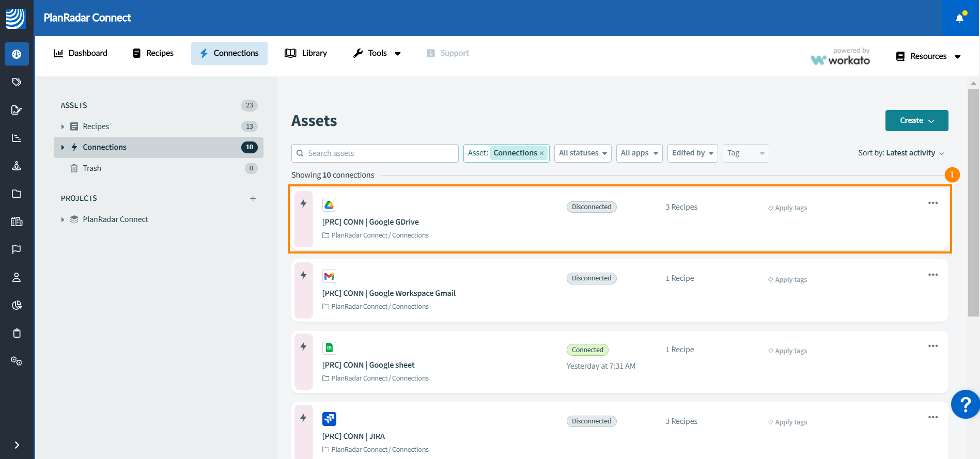Viewport: 980px width, 459px height.
Task: Open notifications bell icon
Action: 960,18
